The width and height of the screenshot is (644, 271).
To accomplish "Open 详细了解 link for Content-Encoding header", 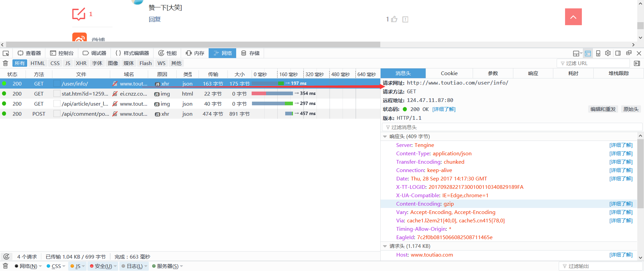I will [x=621, y=204].
